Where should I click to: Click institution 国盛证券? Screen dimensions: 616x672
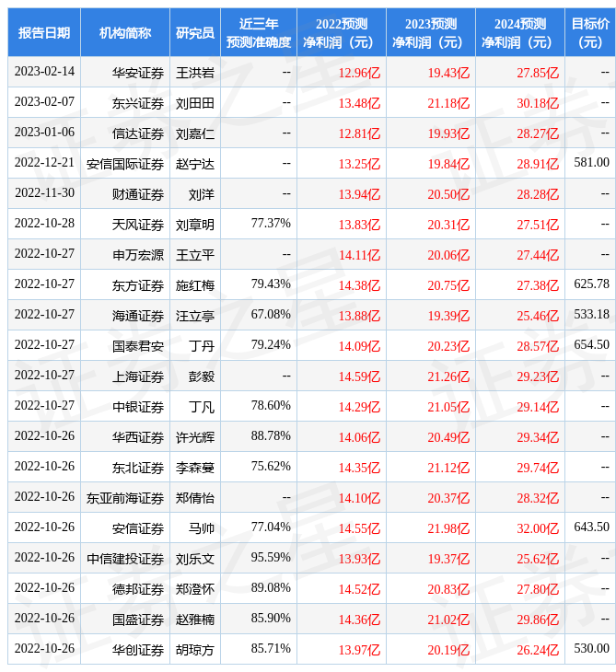tap(138, 620)
